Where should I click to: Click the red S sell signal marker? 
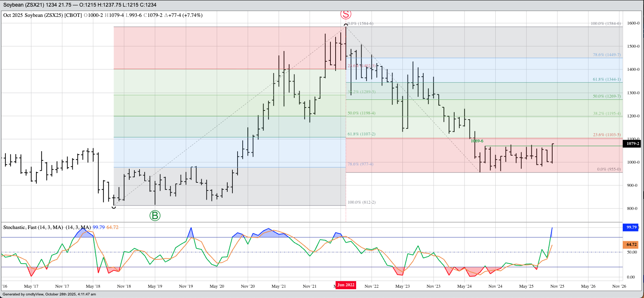345,14
